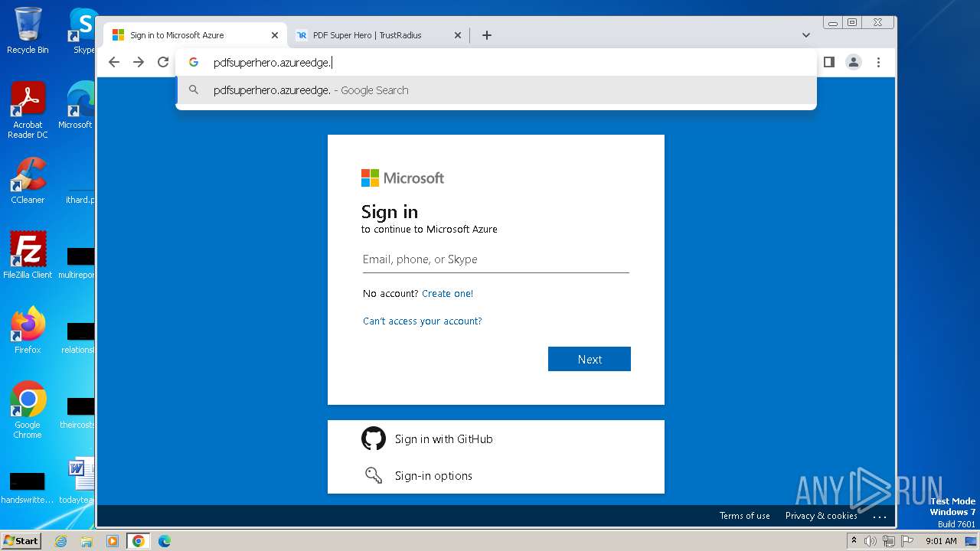Click the Microsoft logo

[403, 178]
